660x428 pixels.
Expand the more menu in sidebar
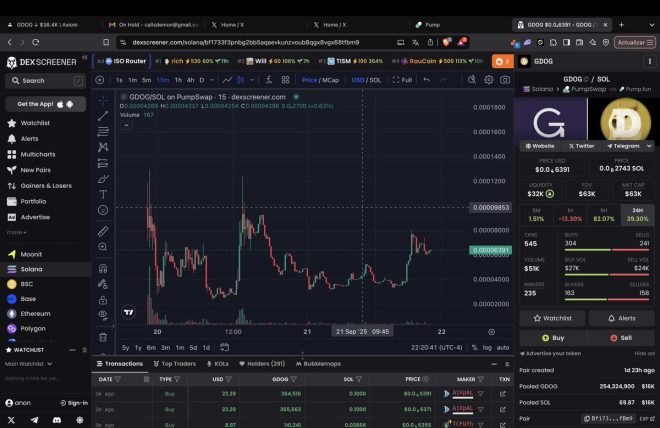pos(16,232)
